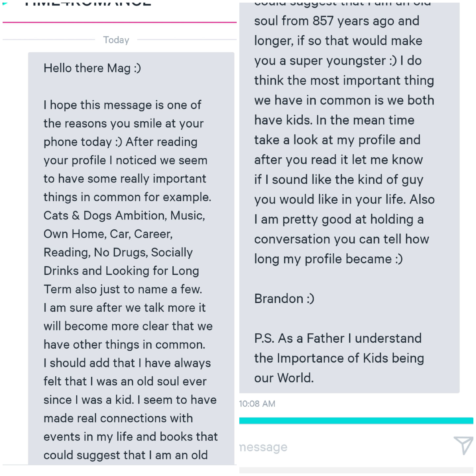476x476 pixels.
Task: Select the "Hello there Mag :)" greeting
Action: (x=92, y=68)
